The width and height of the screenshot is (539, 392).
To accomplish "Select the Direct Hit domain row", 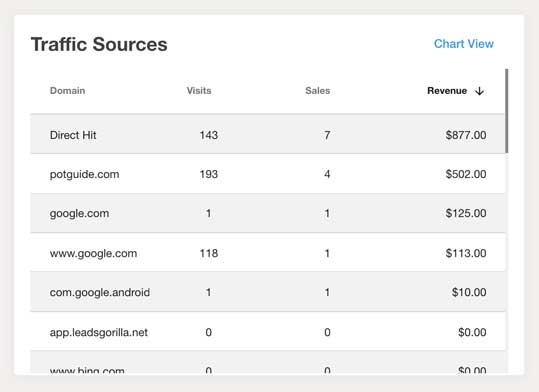I will [x=267, y=134].
